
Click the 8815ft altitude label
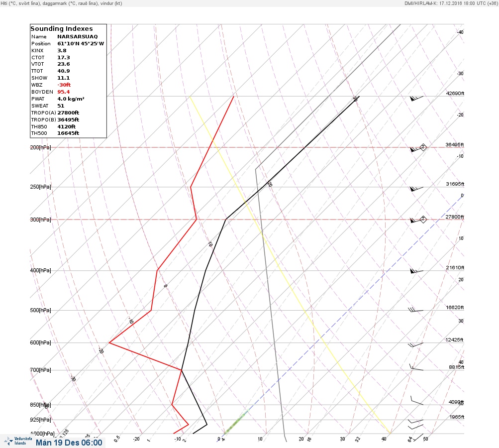click(457, 367)
